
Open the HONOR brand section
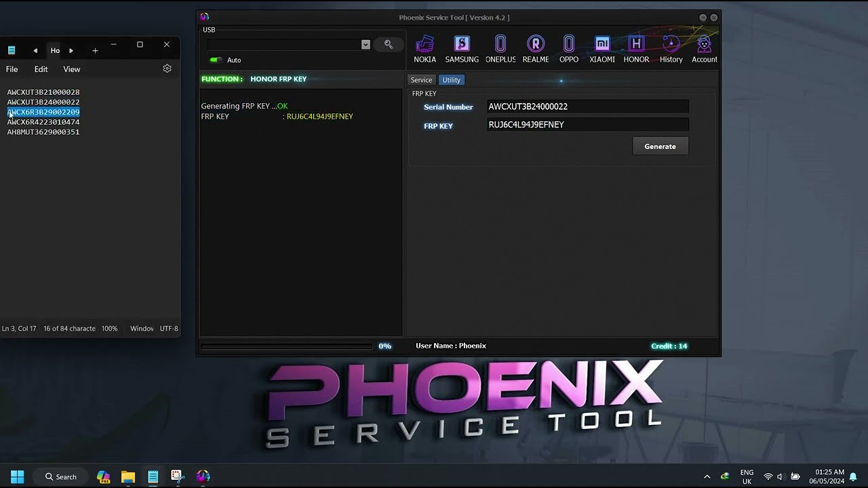click(636, 49)
